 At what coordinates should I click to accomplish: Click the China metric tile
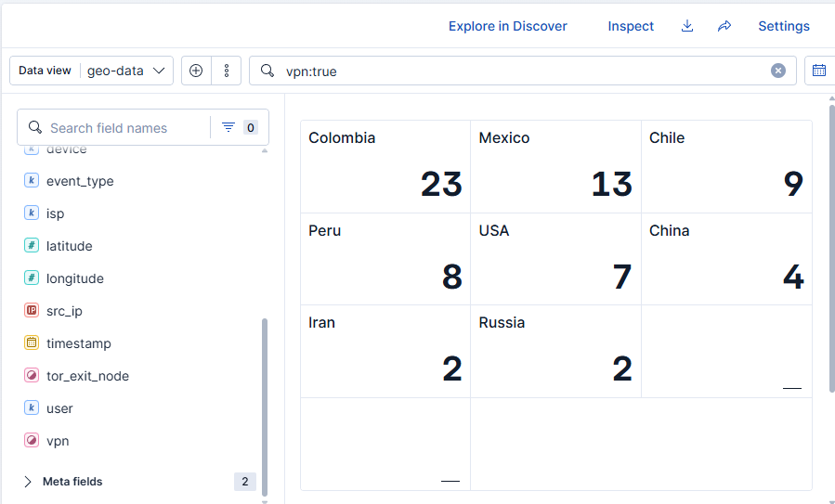tap(727, 259)
